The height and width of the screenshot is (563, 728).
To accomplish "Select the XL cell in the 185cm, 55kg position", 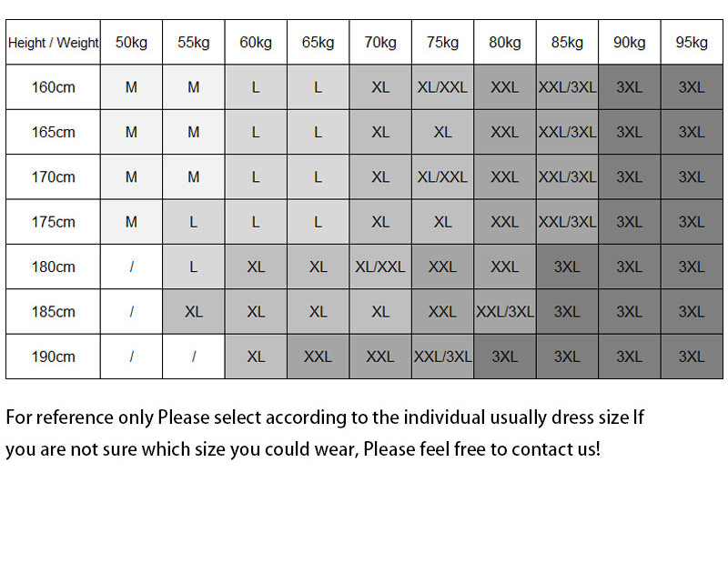I will tap(194, 312).
